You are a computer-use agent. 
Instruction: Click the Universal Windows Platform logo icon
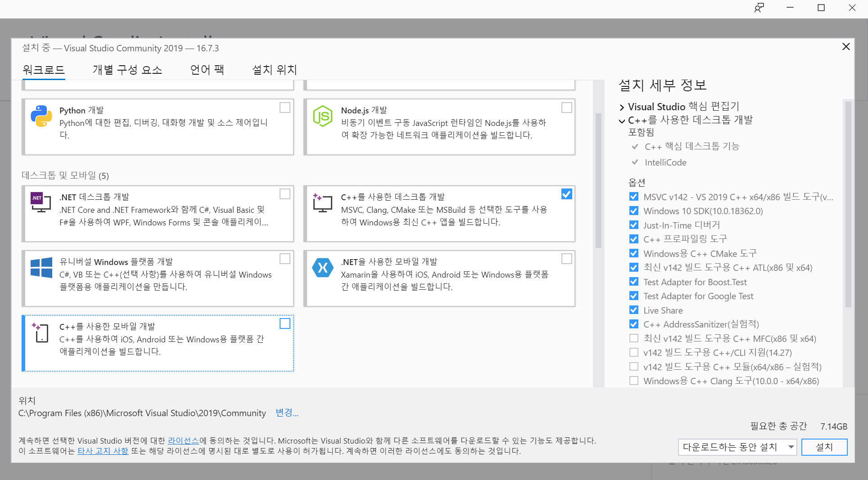[x=41, y=267]
